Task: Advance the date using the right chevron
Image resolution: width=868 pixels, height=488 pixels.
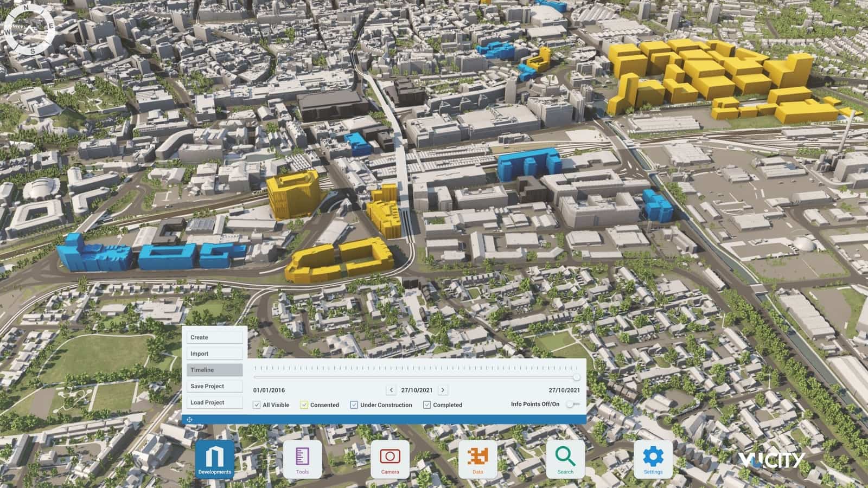Action: coord(443,389)
